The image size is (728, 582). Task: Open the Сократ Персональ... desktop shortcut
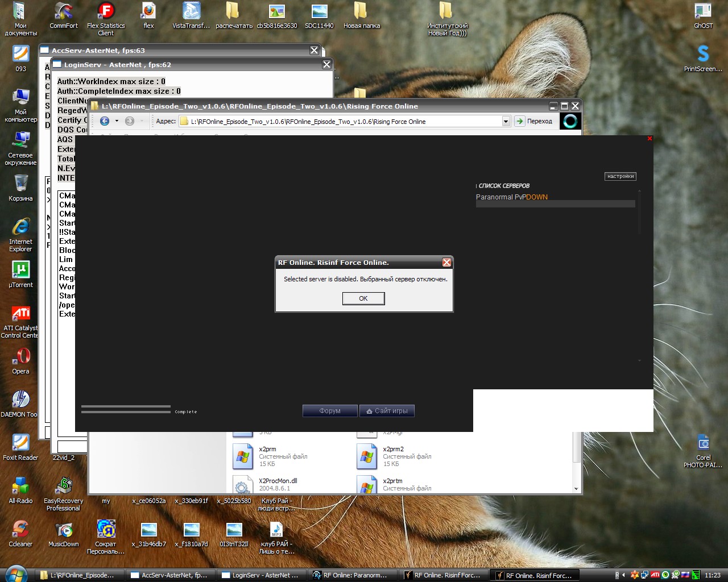click(x=106, y=537)
